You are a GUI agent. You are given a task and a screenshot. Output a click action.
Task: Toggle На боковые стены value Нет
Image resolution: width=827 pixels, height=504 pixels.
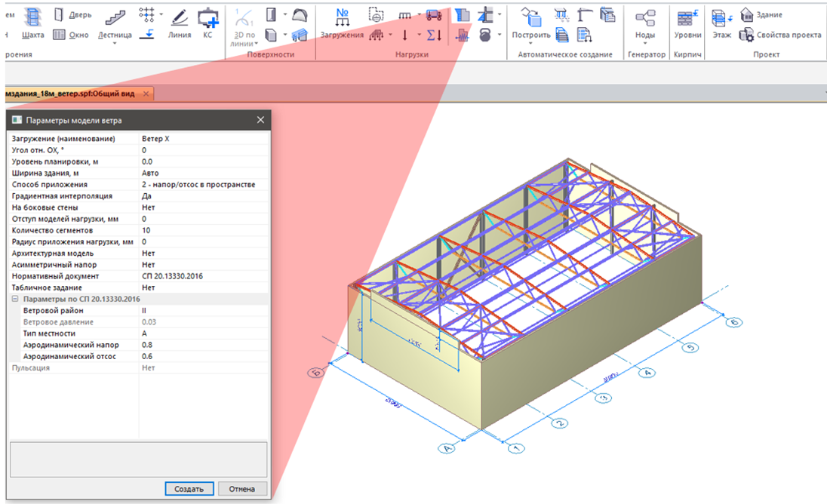point(204,207)
